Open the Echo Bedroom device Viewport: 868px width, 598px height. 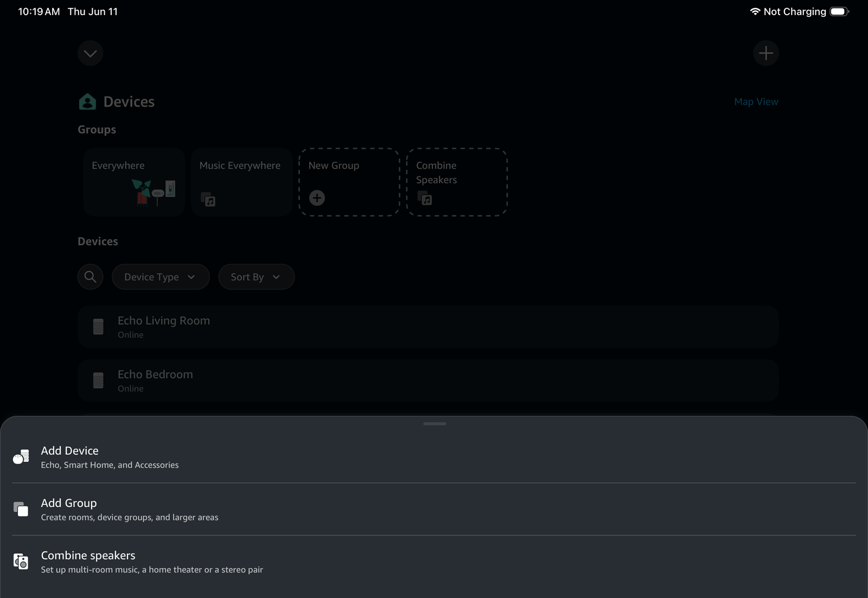pos(428,380)
